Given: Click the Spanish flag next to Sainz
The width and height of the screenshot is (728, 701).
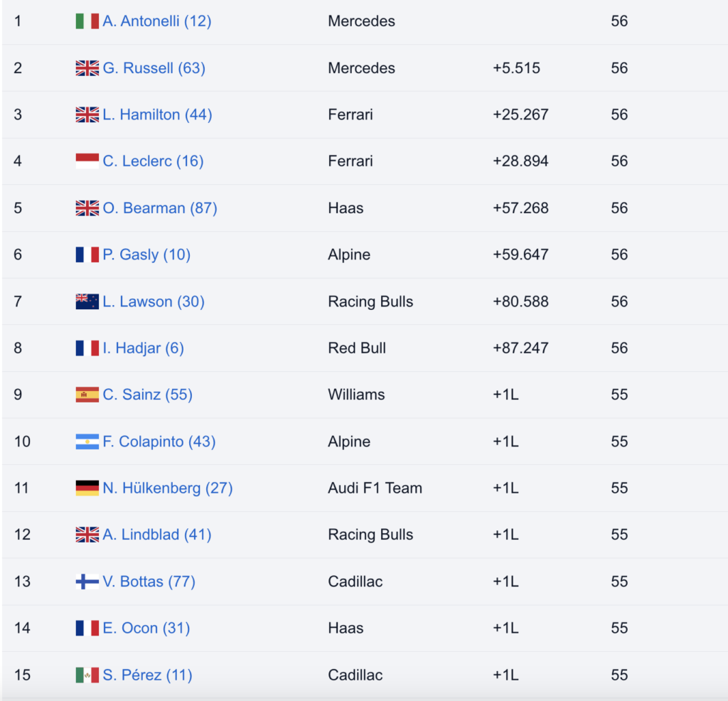Looking at the screenshot, I should point(87,395).
